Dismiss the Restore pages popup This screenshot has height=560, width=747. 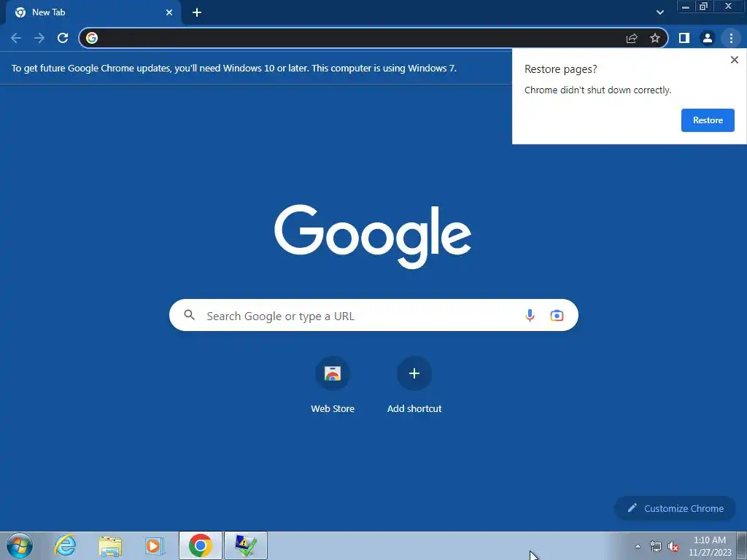[734, 60]
